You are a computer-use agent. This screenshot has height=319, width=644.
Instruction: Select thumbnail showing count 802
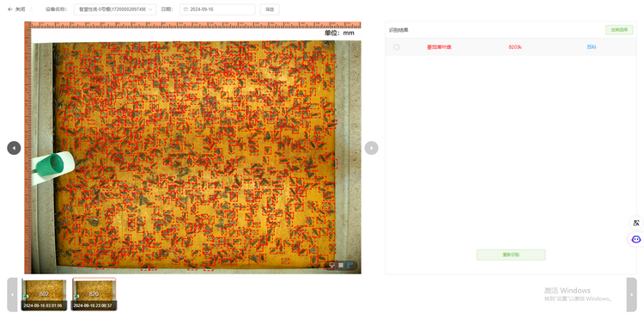pyautogui.click(x=44, y=294)
